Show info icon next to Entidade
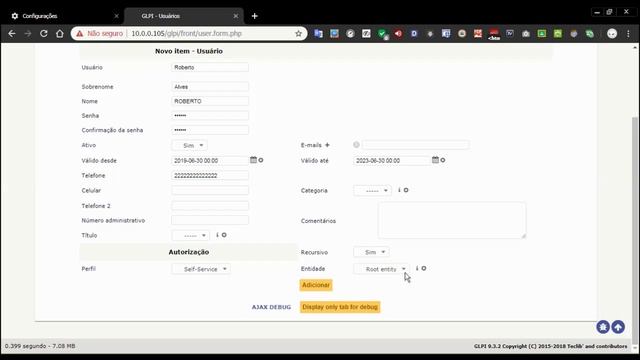 point(417,268)
